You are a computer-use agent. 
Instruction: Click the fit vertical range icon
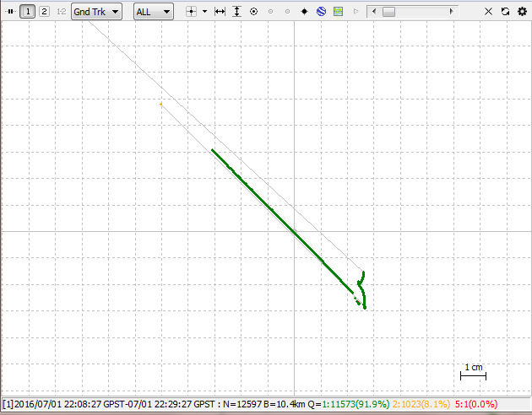[236, 12]
